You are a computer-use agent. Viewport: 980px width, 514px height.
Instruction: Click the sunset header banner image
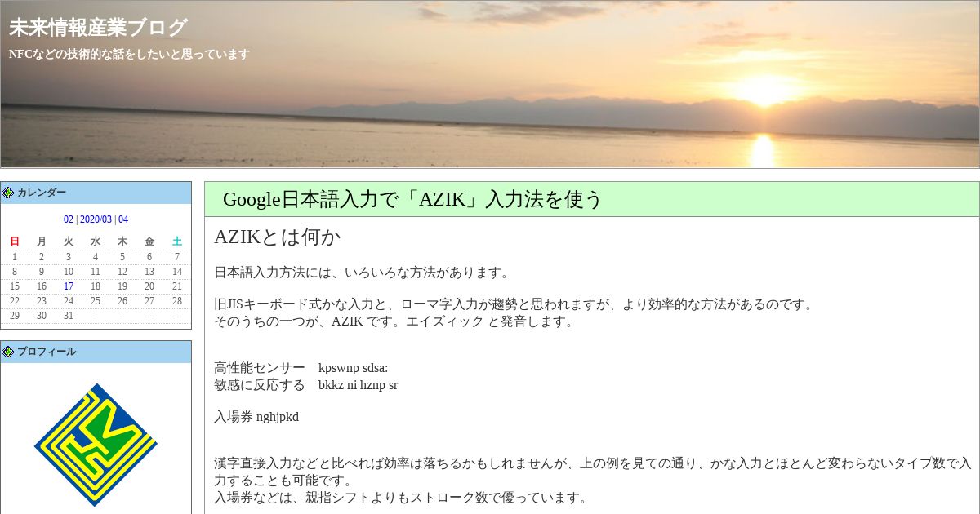tap(490, 84)
